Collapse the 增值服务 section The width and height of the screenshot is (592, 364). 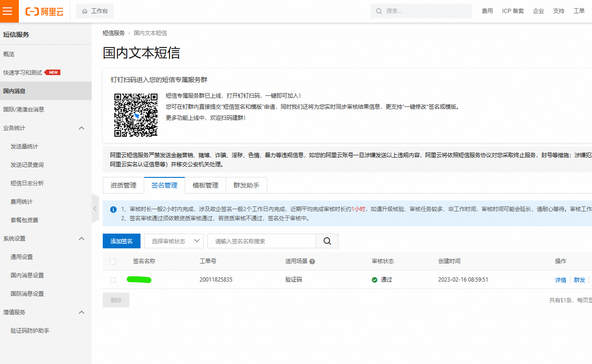82,312
